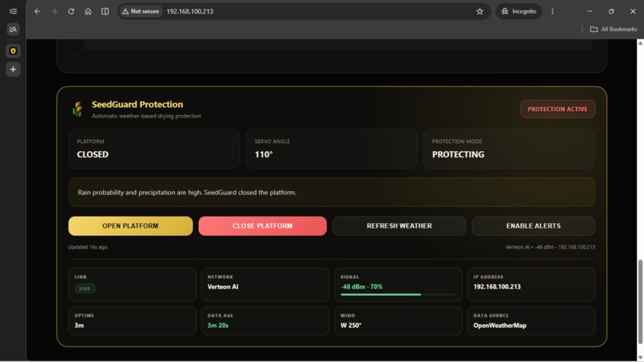The image size is (644, 362).
Task: Open the Incognito indicator
Action: pos(519,11)
